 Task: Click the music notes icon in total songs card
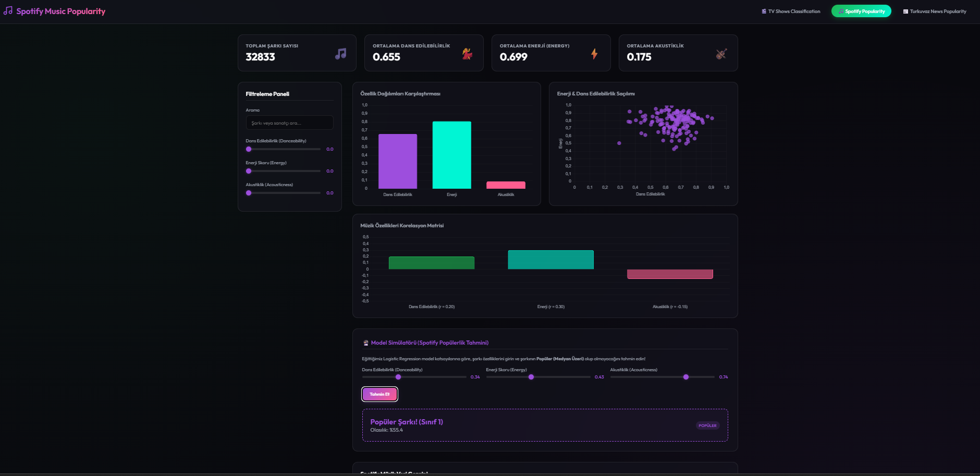click(x=340, y=54)
